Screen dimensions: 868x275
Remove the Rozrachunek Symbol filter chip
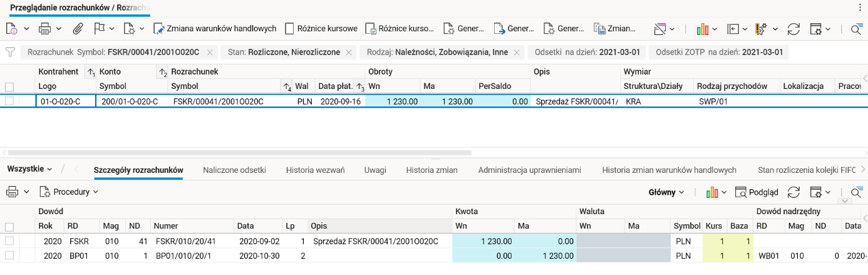[210, 52]
